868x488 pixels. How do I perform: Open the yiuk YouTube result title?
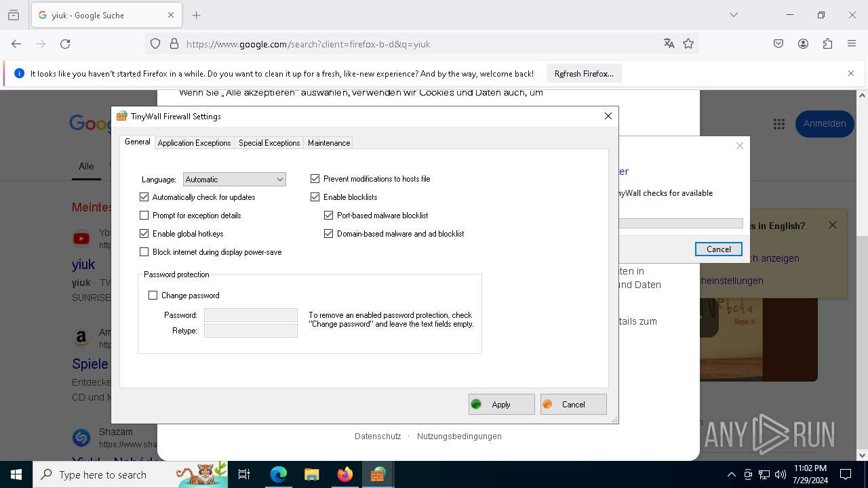(x=83, y=264)
